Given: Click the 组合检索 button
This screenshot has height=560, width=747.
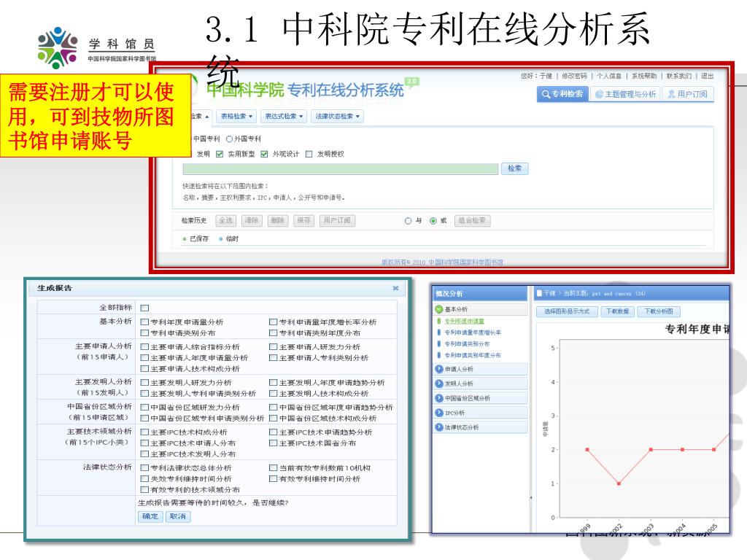Looking at the screenshot, I should coord(472,220).
